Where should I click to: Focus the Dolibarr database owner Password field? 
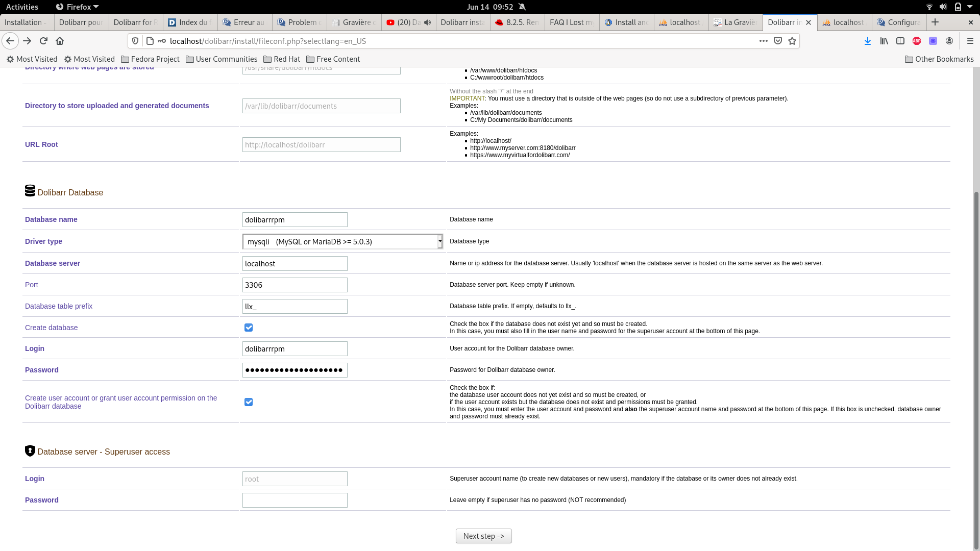pos(295,370)
